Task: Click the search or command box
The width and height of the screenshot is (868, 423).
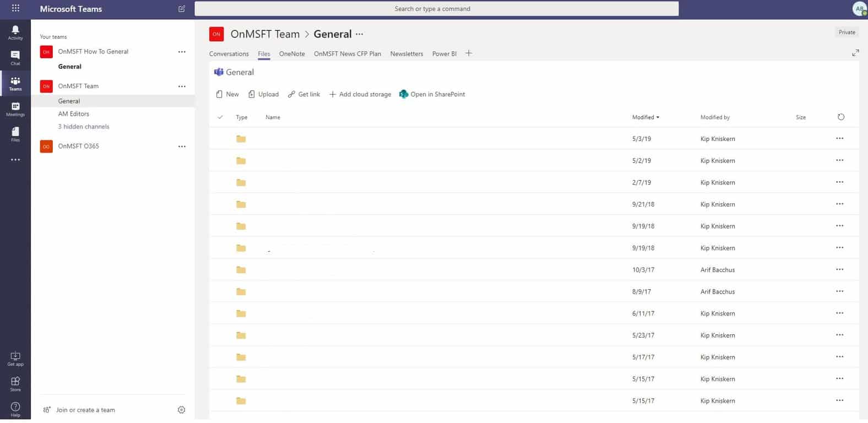Action: [x=436, y=9]
